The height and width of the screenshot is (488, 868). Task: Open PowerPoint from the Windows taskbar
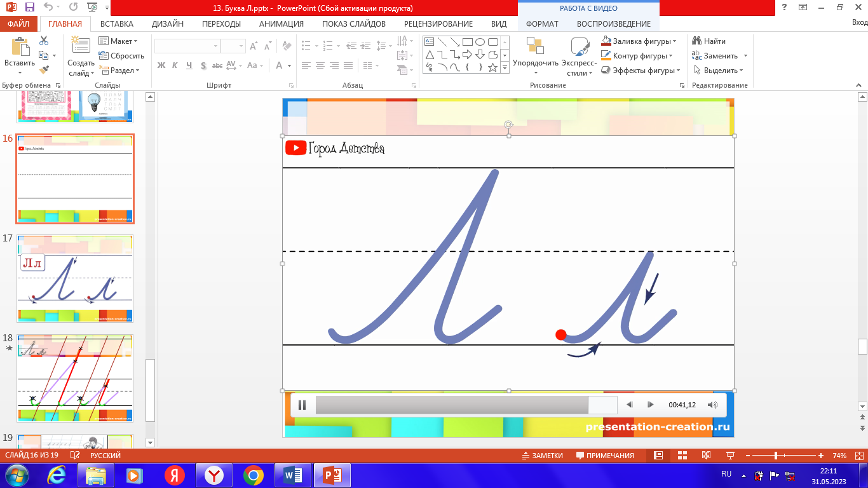point(333,475)
